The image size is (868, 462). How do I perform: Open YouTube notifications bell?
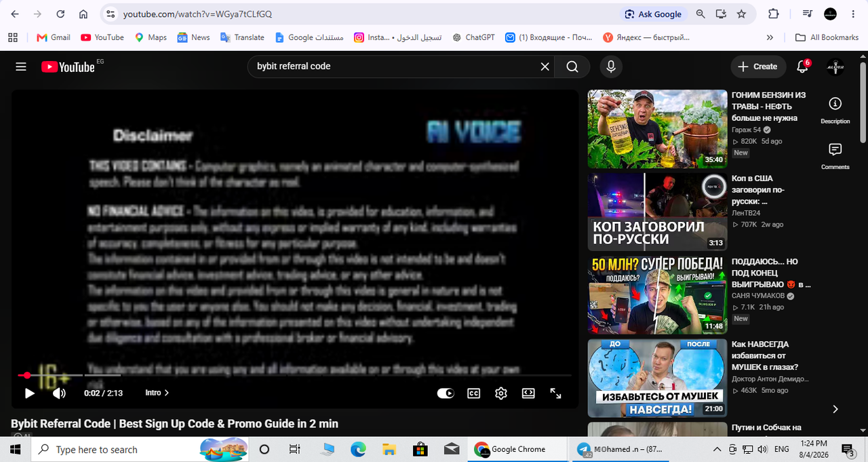point(803,66)
